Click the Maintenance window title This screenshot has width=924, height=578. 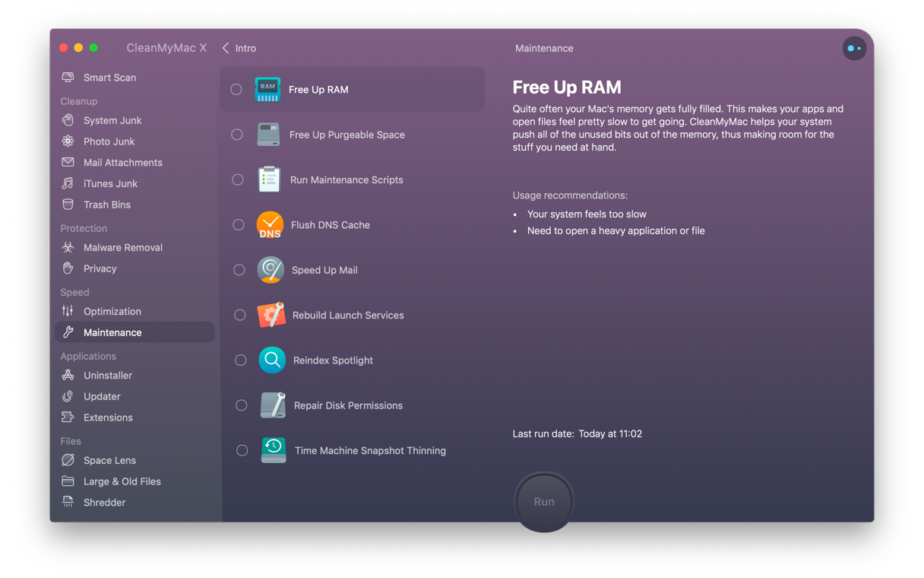tap(544, 48)
